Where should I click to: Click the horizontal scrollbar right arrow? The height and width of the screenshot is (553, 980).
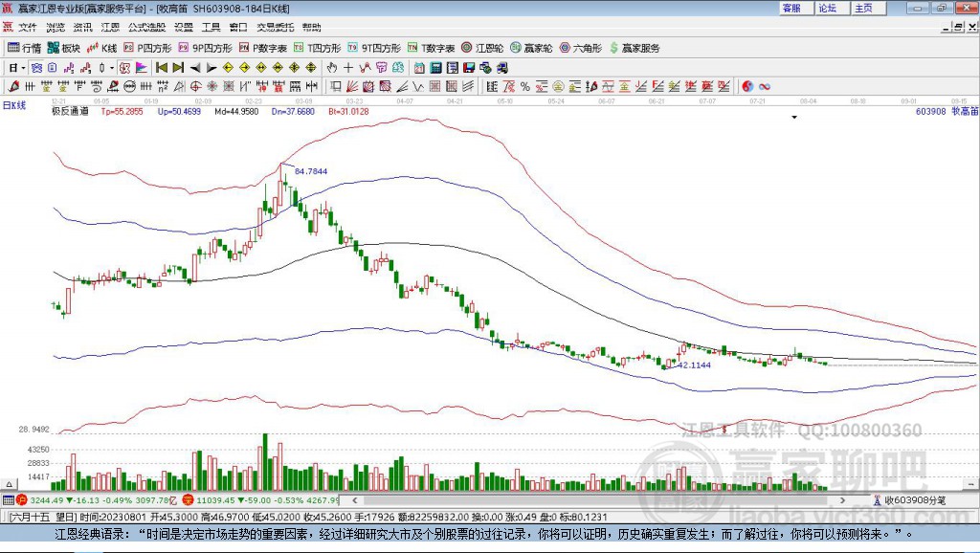click(x=842, y=500)
